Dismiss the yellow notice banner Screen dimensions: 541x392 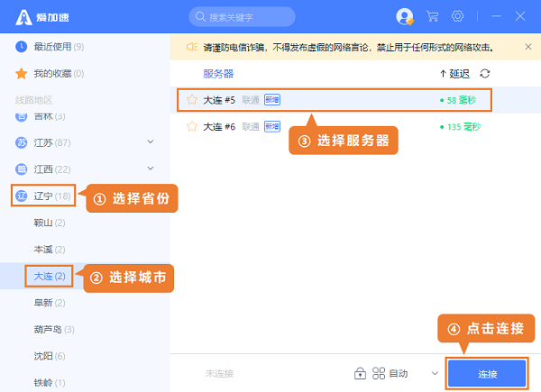tap(527, 47)
